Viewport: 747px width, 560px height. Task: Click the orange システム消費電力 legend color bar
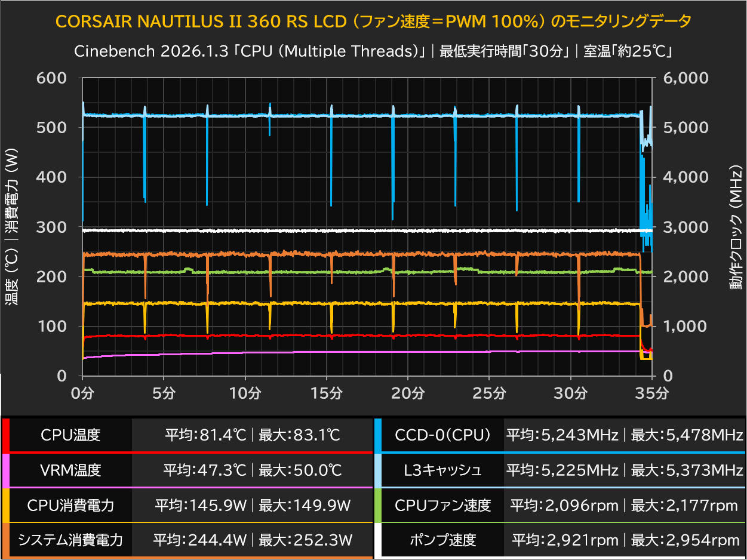6,540
